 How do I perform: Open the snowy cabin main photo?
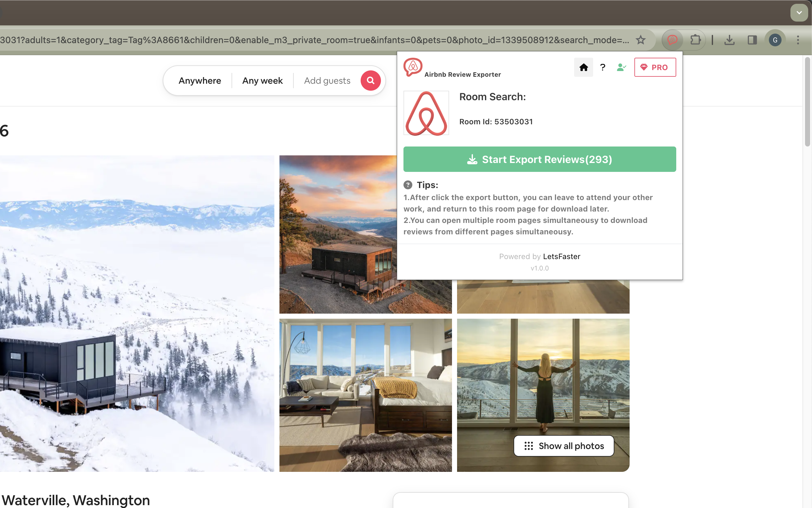pyautogui.click(x=137, y=314)
